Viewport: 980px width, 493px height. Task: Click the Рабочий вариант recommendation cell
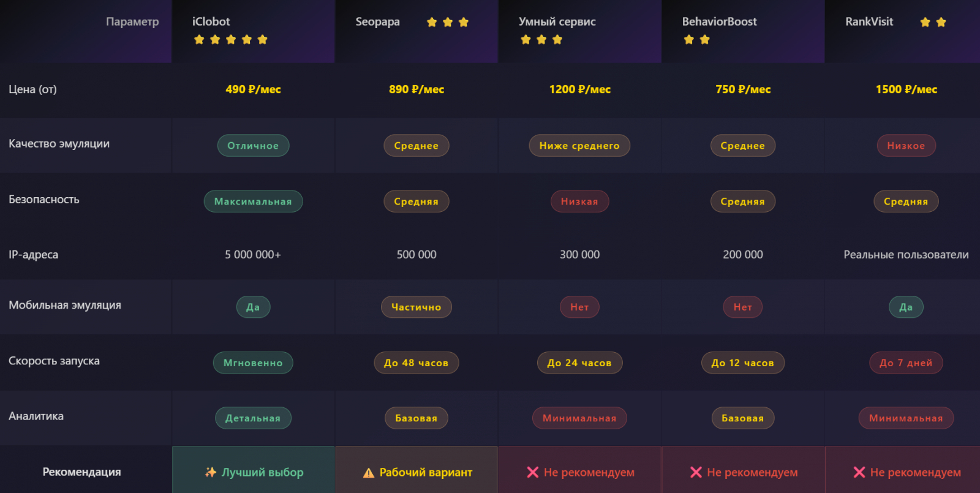[417, 472]
